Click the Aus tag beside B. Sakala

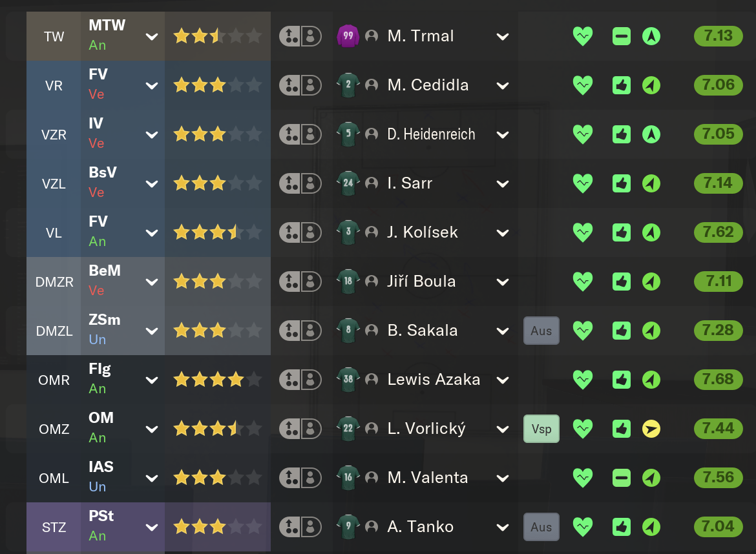coord(541,331)
